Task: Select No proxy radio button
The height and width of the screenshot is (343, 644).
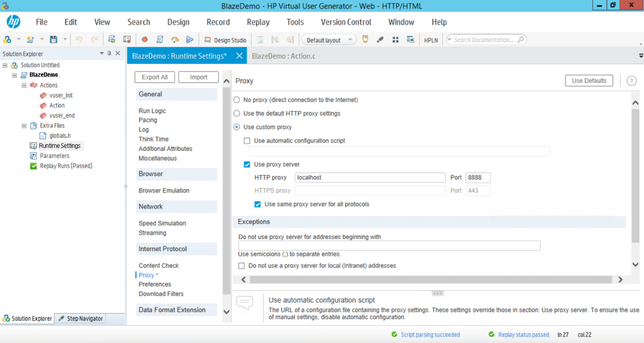Action: tap(236, 100)
